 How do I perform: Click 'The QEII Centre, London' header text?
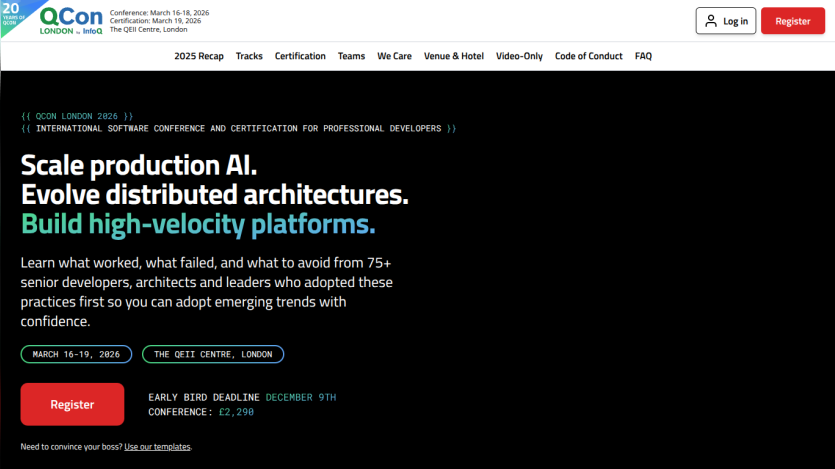click(149, 29)
